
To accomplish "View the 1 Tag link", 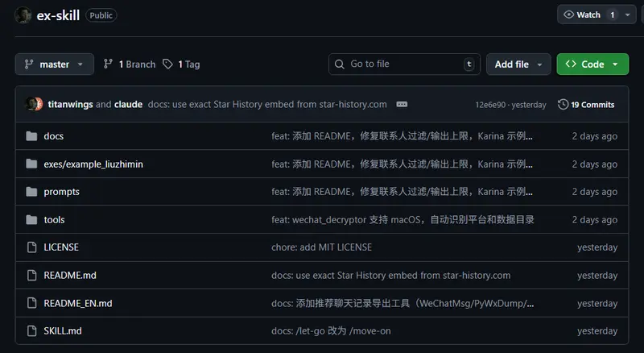I will (x=182, y=64).
